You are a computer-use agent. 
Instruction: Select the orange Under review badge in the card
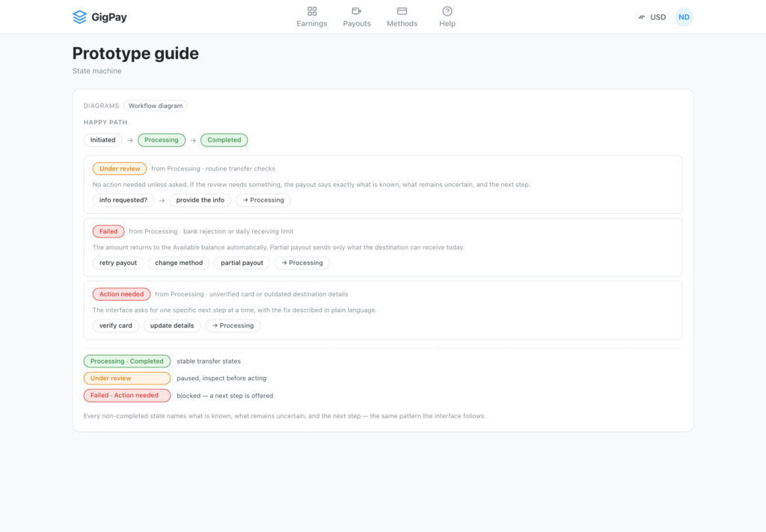pyautogui.click(x=119, y=168)
